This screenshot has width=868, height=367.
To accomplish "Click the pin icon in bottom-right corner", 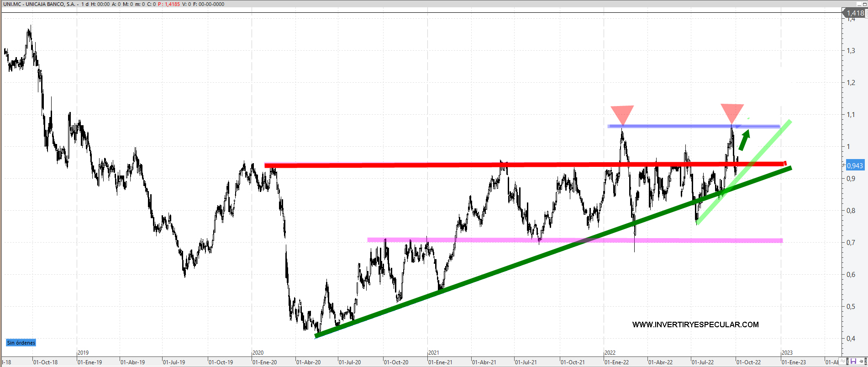I will click(x=862, y=362).
